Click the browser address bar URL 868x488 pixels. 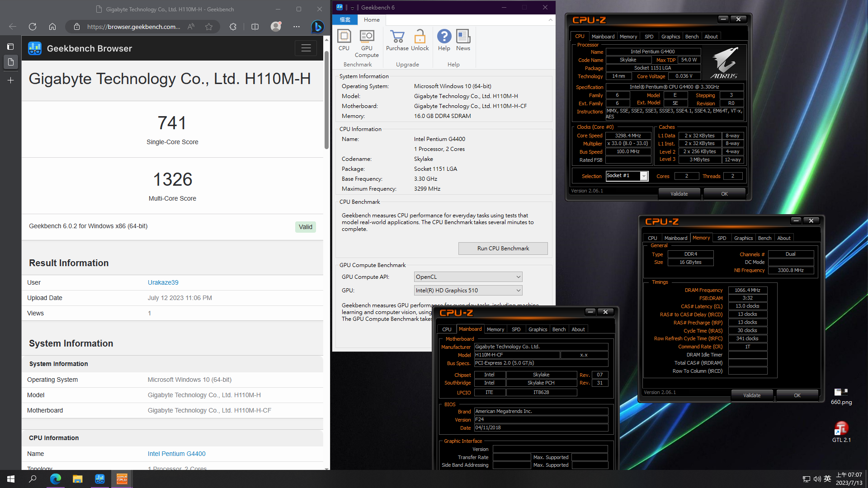(133, 27)
